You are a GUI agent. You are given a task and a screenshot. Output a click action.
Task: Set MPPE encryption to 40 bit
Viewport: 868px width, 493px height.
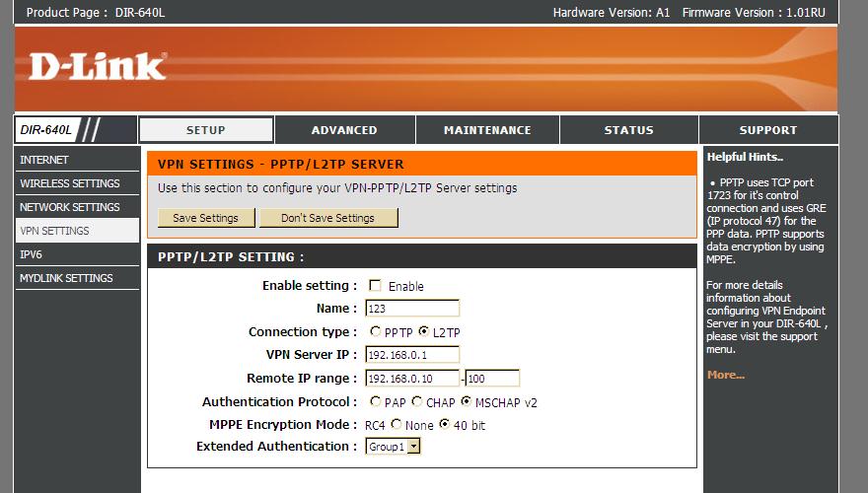coord(445,424)
